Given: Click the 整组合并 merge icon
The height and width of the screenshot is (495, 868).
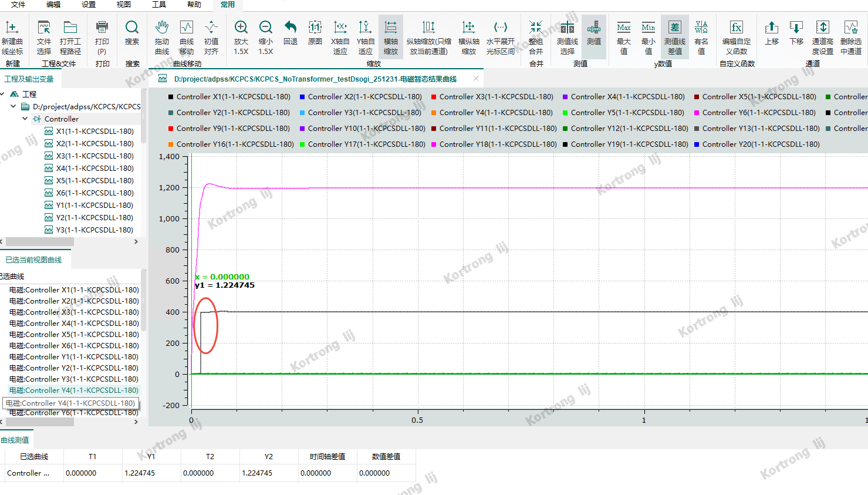Looking at the screenshot, I should pos(535,27).
